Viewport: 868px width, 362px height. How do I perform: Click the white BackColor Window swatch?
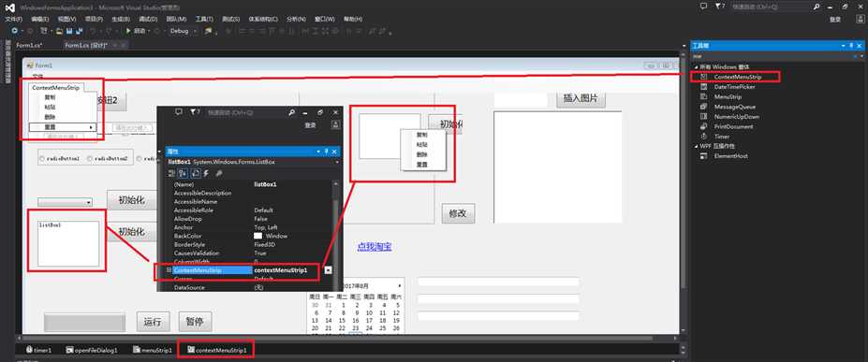point(257,236)
